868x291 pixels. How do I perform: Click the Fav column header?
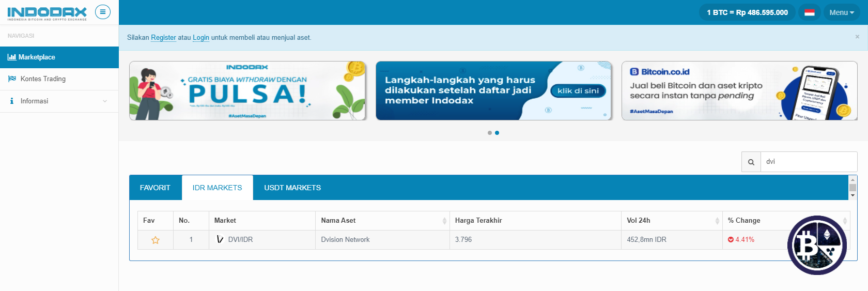(x=156, y=221)
